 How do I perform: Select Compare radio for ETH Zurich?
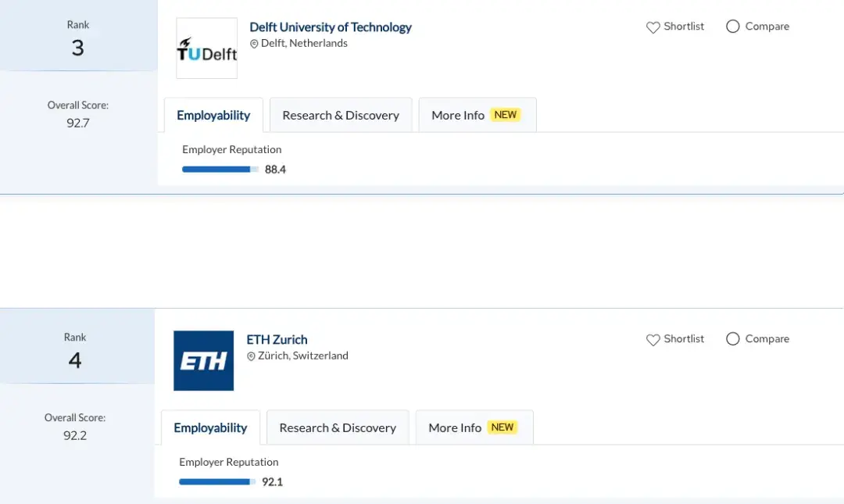click(733, 339)
